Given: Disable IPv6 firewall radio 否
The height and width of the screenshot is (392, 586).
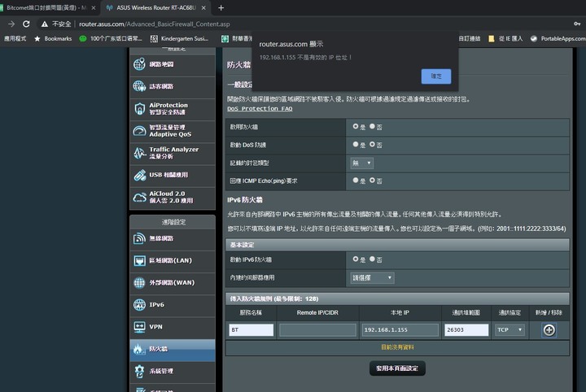Looking at the screenshot, I should coord(372,259).
